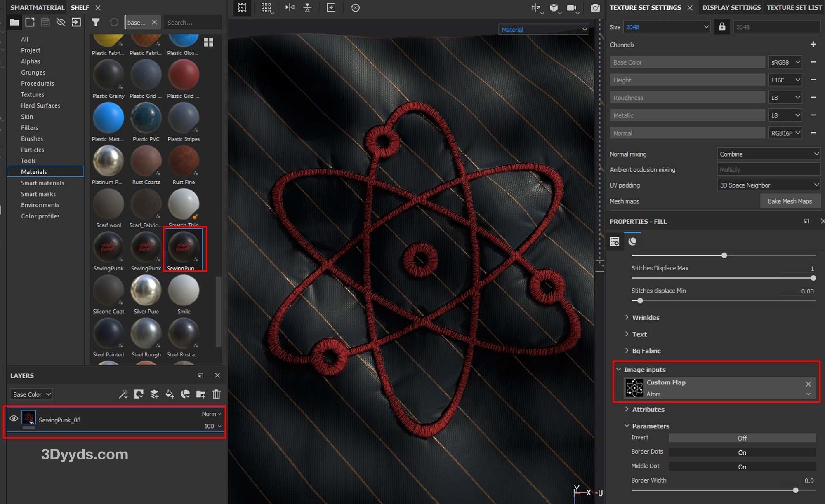825x504 pixels.
Task: Click the add folder icon in Layers toolbar
Action: click(201, 394)
